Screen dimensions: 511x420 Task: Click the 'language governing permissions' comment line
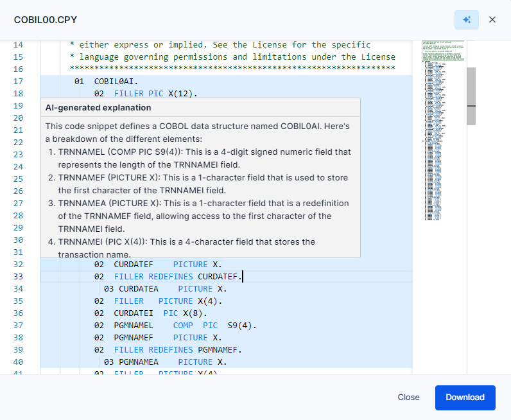[232, 57]
